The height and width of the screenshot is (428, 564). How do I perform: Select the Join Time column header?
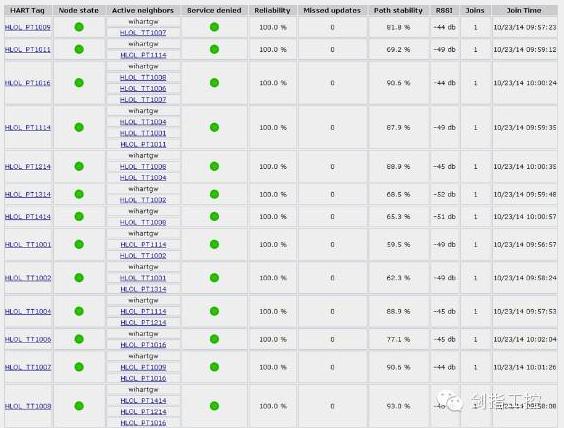click(524, 10)
